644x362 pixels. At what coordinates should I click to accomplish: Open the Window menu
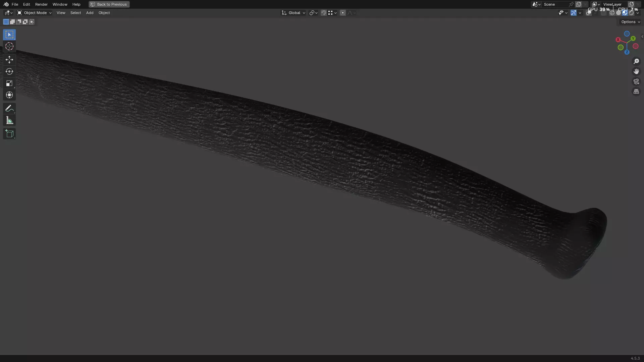tap(60, 4)
